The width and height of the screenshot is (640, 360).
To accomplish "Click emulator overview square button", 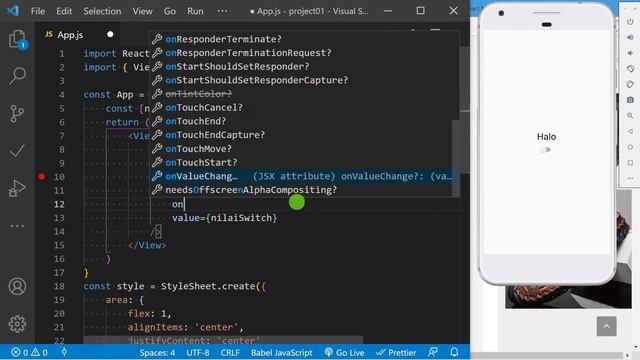I will coord(630,162).
